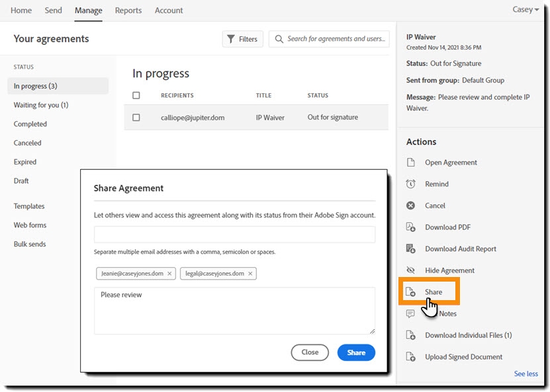Image resolution: width=550 pixels, height=392 pixels.
Task: Select all agreements with header checkbox
Action: (x=136, y=96)
